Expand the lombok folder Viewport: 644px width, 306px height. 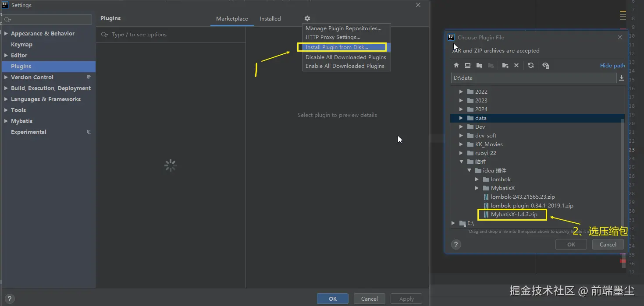pyautogui.click(x=477, y=179)
